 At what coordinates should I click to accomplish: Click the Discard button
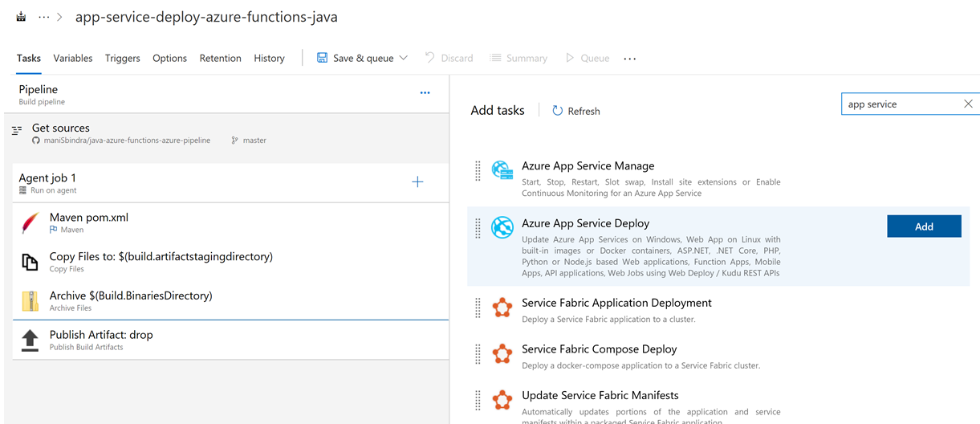pyautogui.click(x=449, y=58)
